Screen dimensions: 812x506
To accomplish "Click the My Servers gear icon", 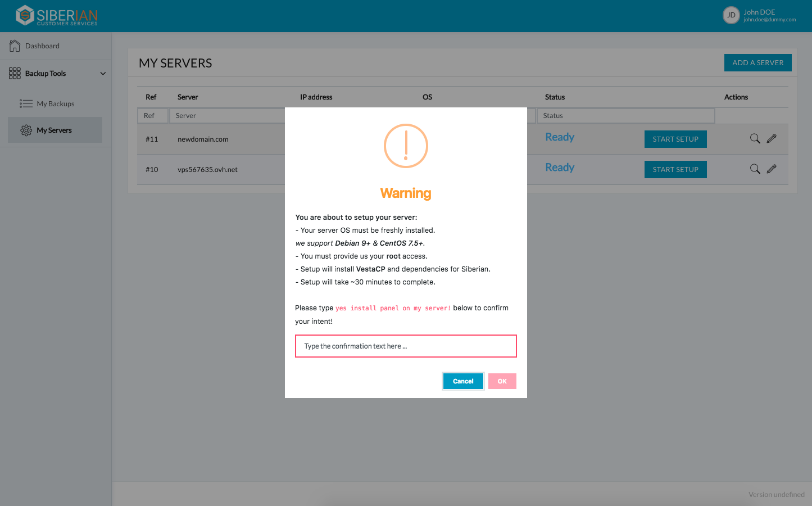I will click(x=26, y=130).
